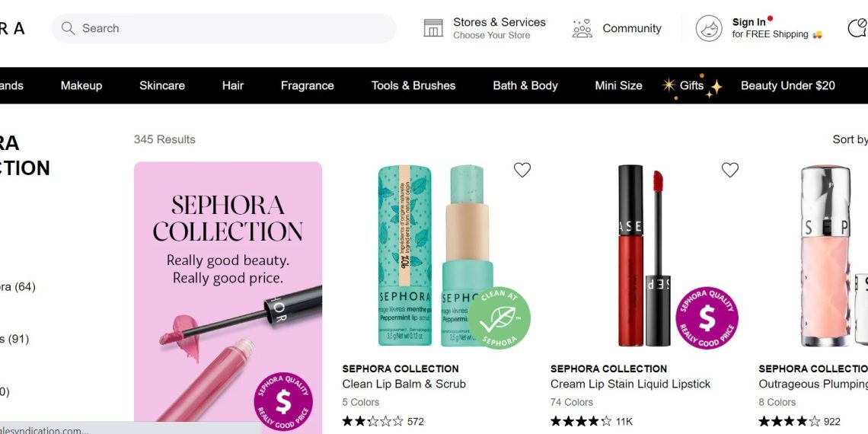Click the chat bubble icon in header
This screenshot has width=868, height=434.
tap(857, 28)
